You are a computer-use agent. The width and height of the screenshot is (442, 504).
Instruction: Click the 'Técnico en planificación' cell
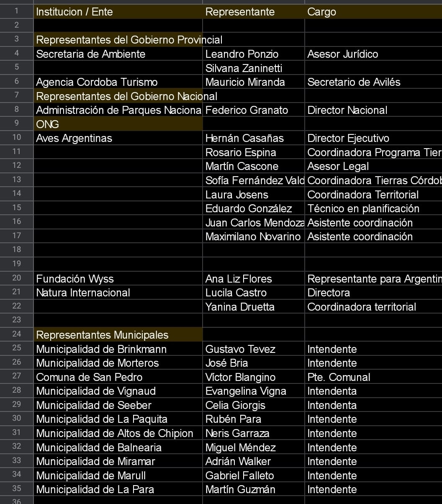point(373,208)
